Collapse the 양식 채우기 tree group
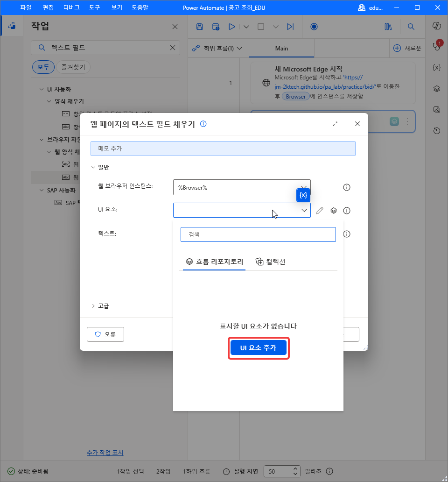The height and width of the screenshot is (482, 448). 49,101
